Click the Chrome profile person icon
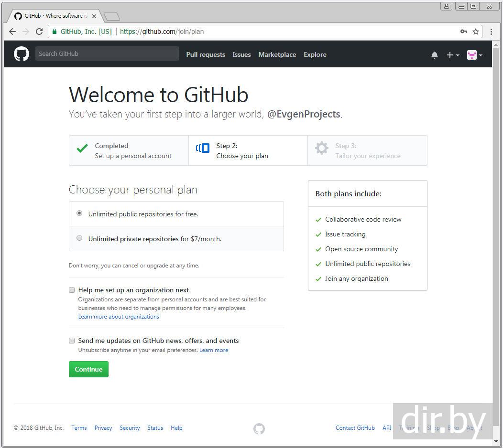 (x=446, y=6)
